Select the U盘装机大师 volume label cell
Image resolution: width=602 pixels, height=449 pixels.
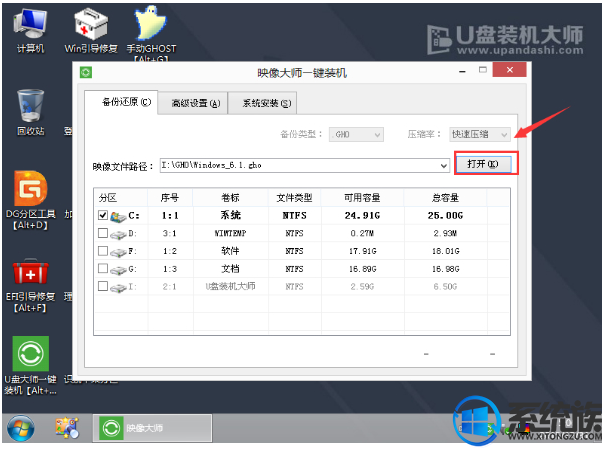click(x=230, y=286)
